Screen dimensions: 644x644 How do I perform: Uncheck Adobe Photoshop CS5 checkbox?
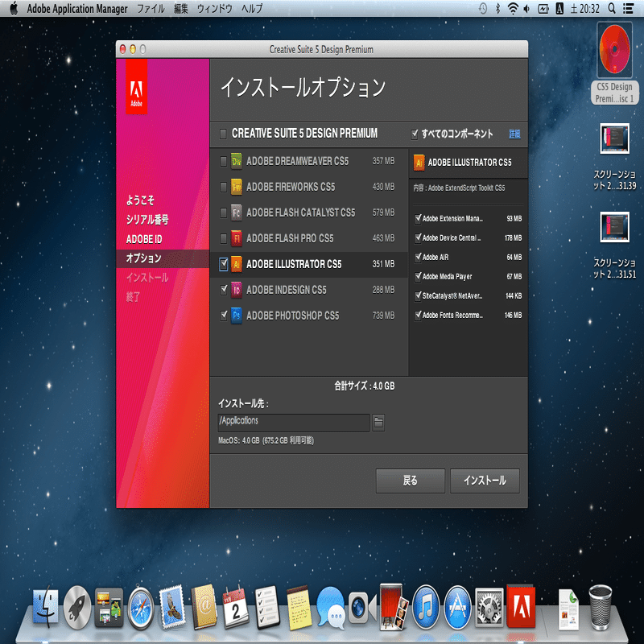tap(224, 316)
